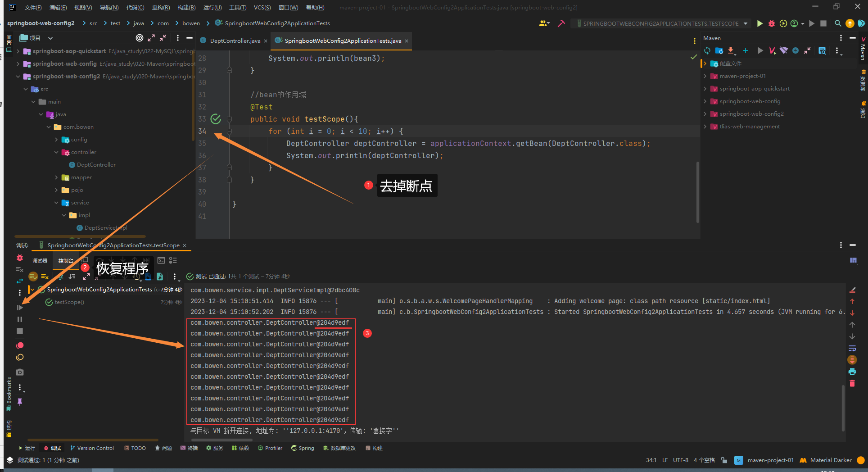This screenshot has width=868, height=472.
Task: Click the profiler run icon in top toolbar
Action: (x=795, y=23)
